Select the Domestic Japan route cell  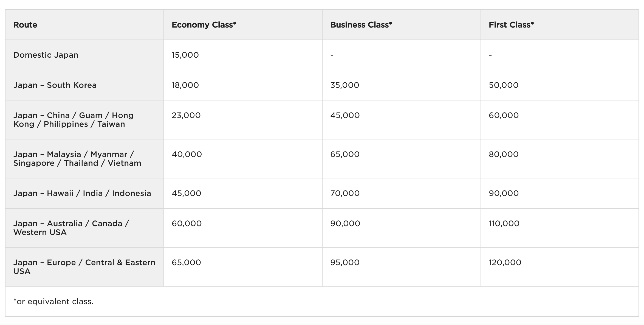46,55
